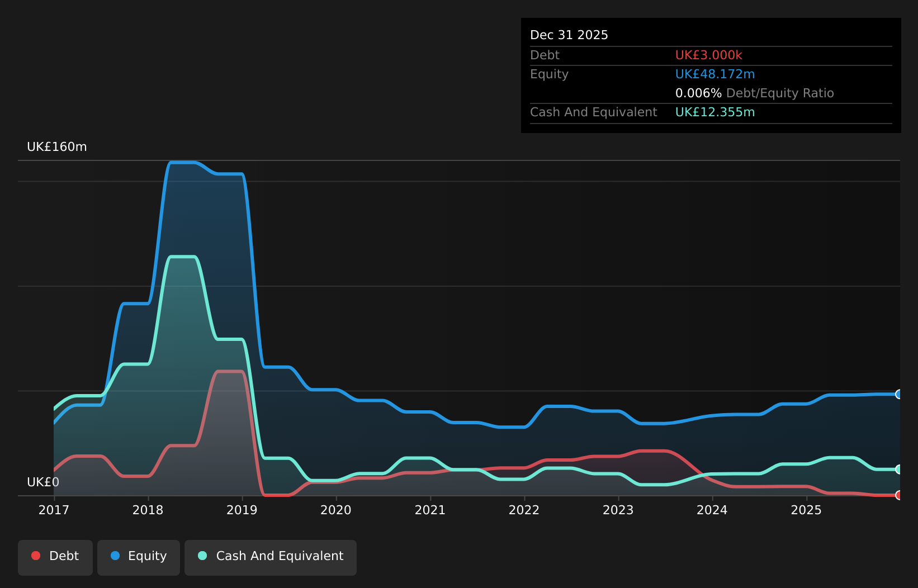Click the UK£160m y-axis label
Viewport: 918px width, 588px height.
click(57, 147)
